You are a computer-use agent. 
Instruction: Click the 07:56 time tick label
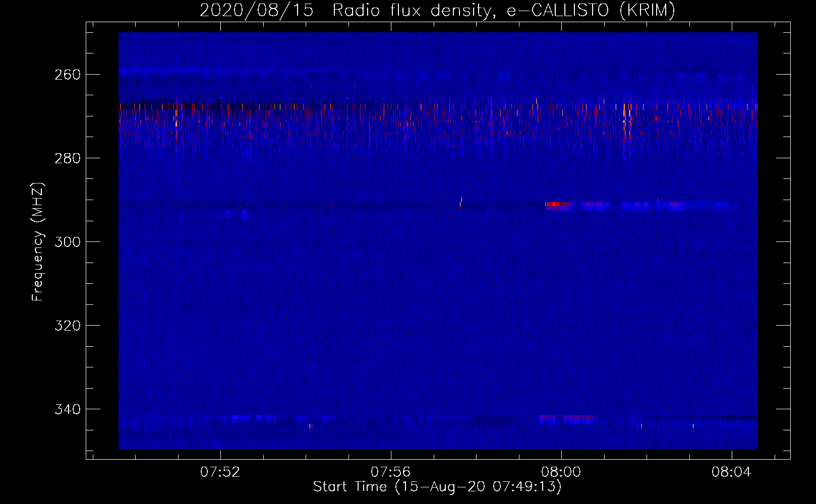[x=391, y=472]
